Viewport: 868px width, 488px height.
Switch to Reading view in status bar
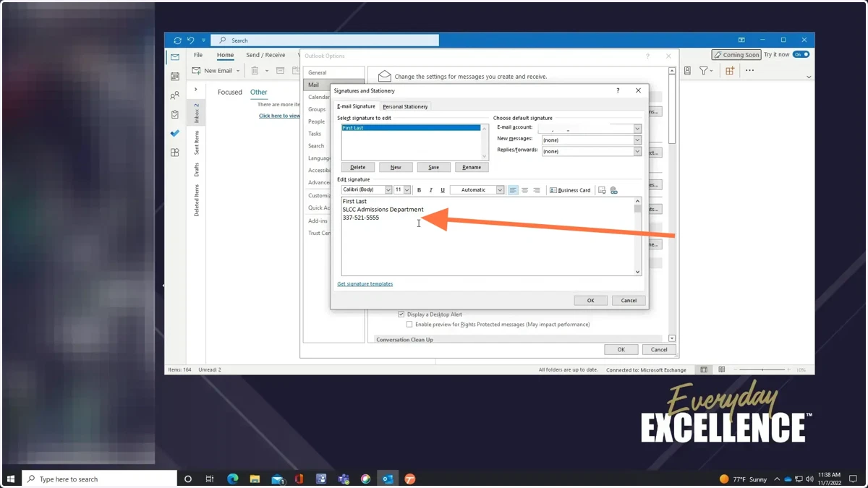721,369
